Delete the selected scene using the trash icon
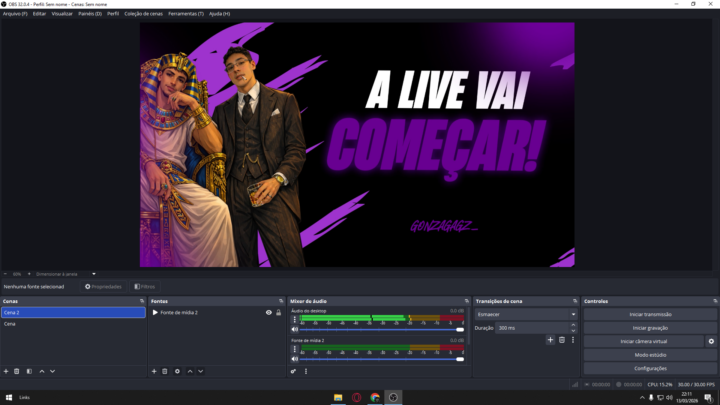 (17, 371)
